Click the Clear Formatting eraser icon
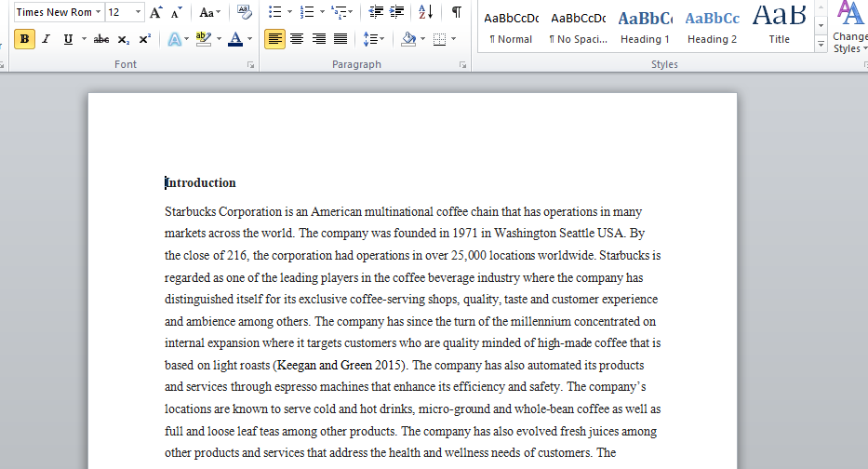The width and height of the screenshot is (868, 469). tap(244, 12)
